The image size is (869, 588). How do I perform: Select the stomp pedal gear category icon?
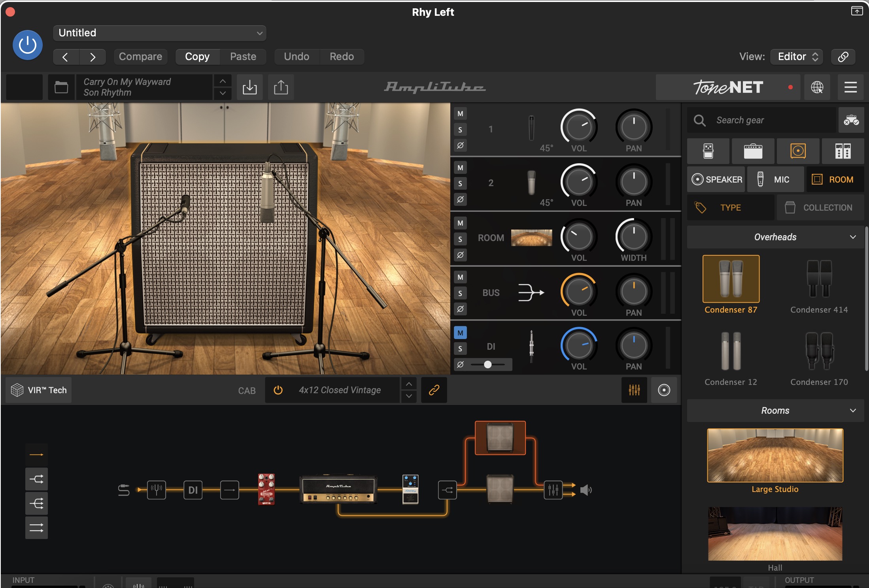[708, 151]
